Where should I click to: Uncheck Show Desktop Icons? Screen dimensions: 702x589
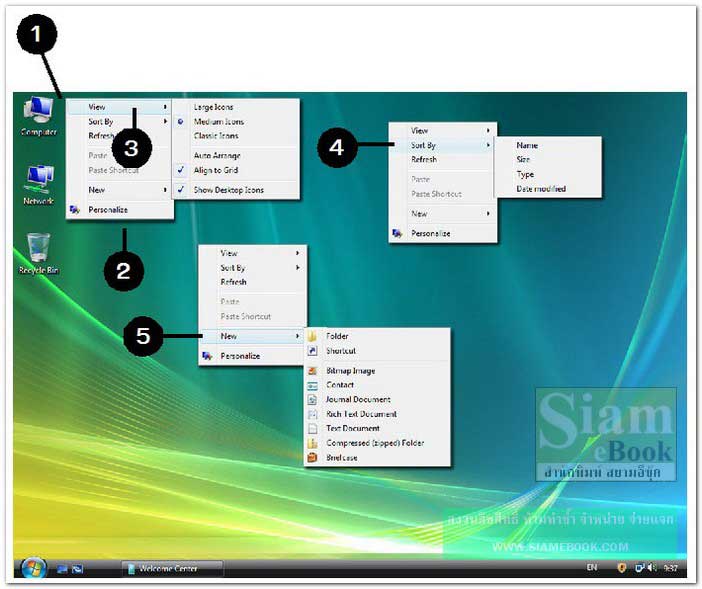[x=235, y=190]
